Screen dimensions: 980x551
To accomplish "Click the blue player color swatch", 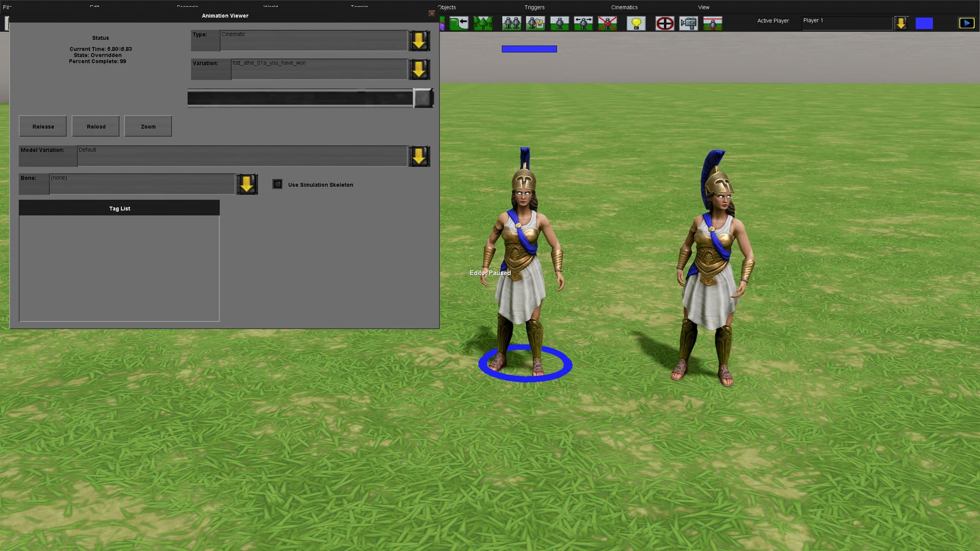I will pos(924,23).
